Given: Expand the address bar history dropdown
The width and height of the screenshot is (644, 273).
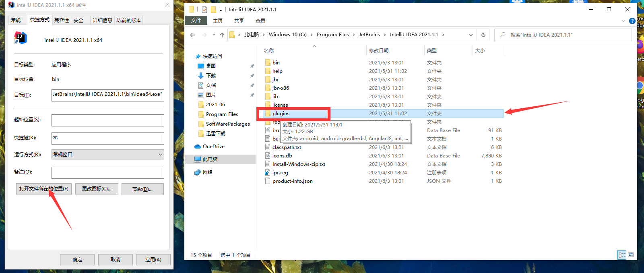Looking at the screenshot, I should [x=471, y=35].
